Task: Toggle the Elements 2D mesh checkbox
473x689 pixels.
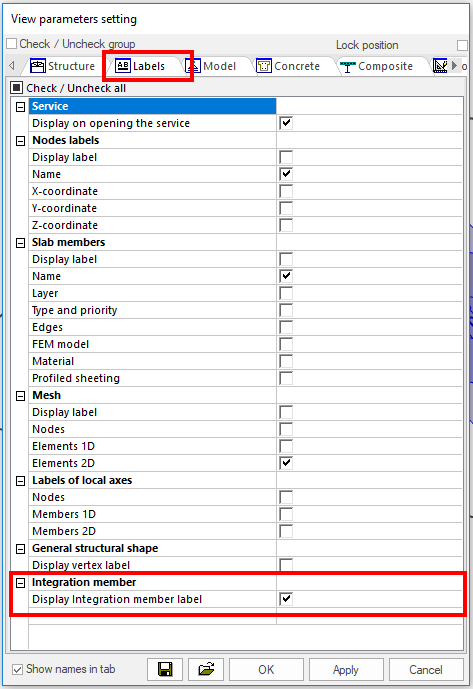Action: pyautogui.click(x=286, y=463)
